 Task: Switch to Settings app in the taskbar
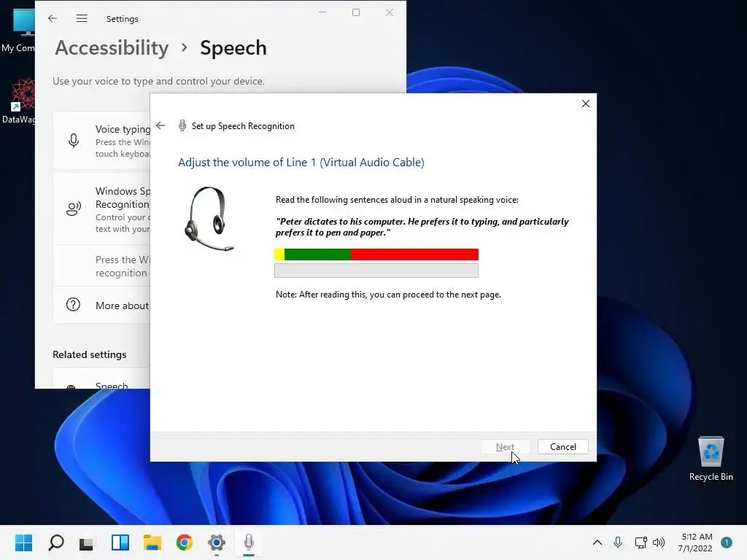(x=216, y=542)
